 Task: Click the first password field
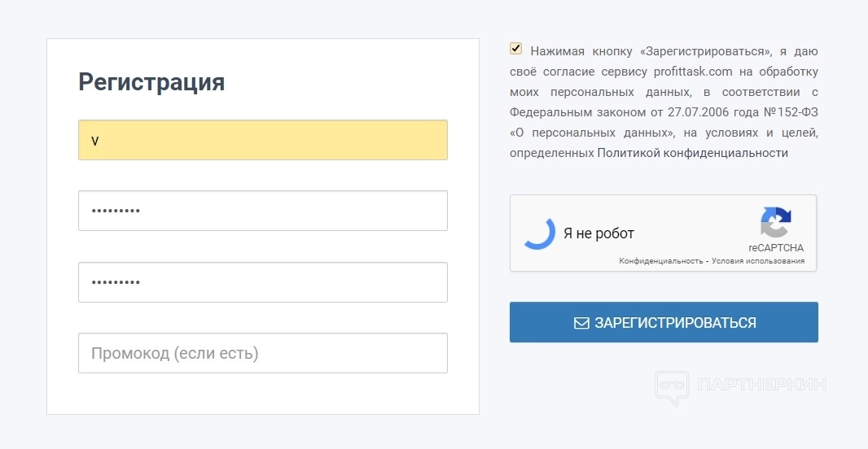(x=262, y=211)
